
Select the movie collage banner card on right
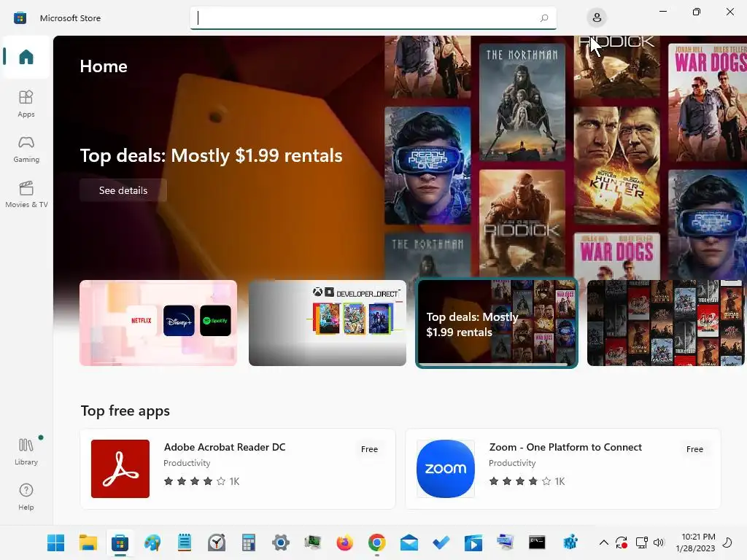[x=666, y=323]
